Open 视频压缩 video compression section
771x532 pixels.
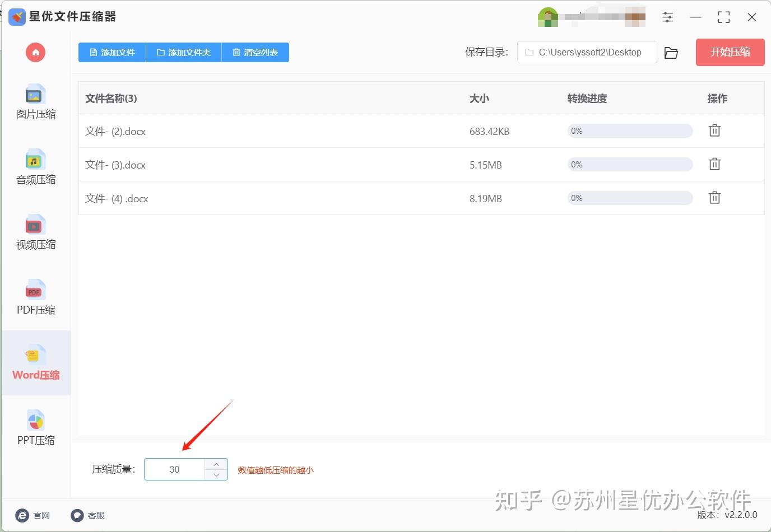[36, 232]
